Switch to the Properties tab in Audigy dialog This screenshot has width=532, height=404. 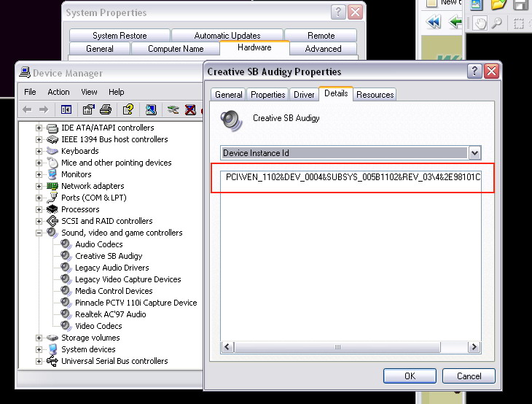(x=267, y=95)
